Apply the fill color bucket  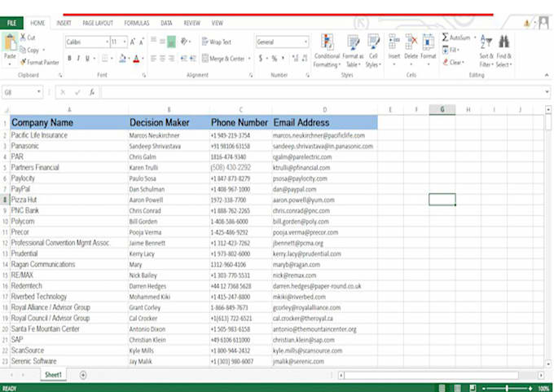pyautogui.click(x=122, y=59)
